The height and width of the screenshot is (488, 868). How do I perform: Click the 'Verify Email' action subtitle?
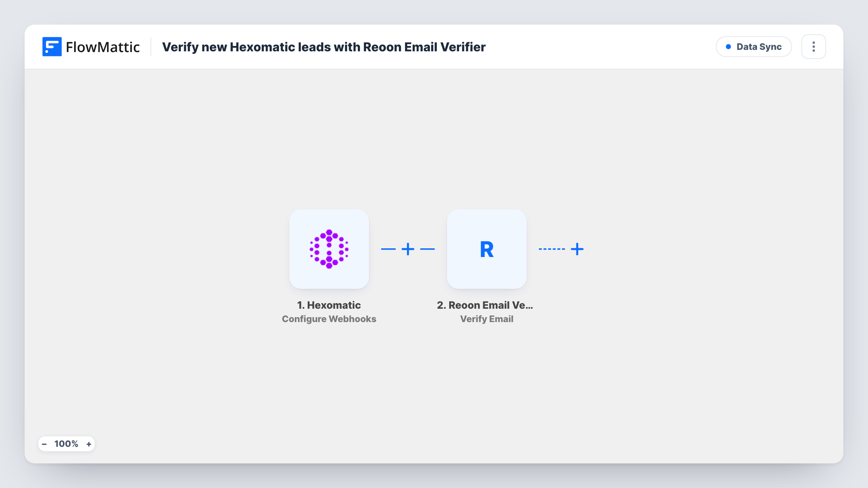pos(486,319)
